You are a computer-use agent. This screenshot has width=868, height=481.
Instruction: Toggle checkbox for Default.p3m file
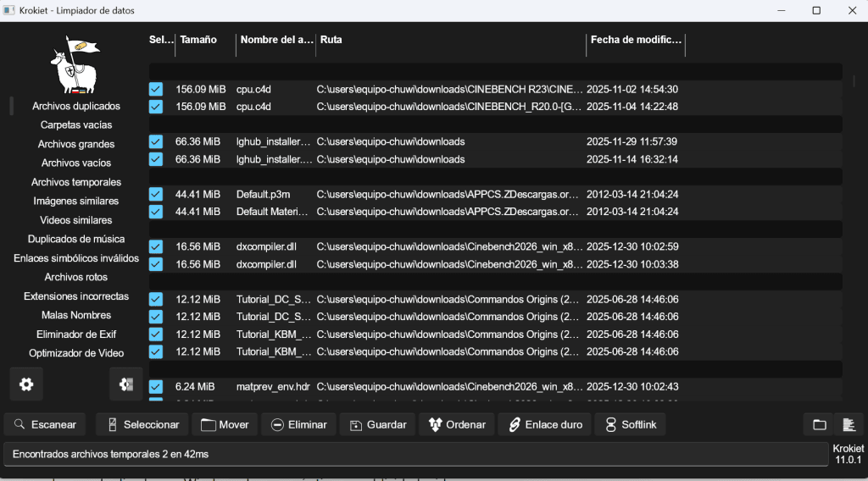pyautogui.click(x=156, y=194)
